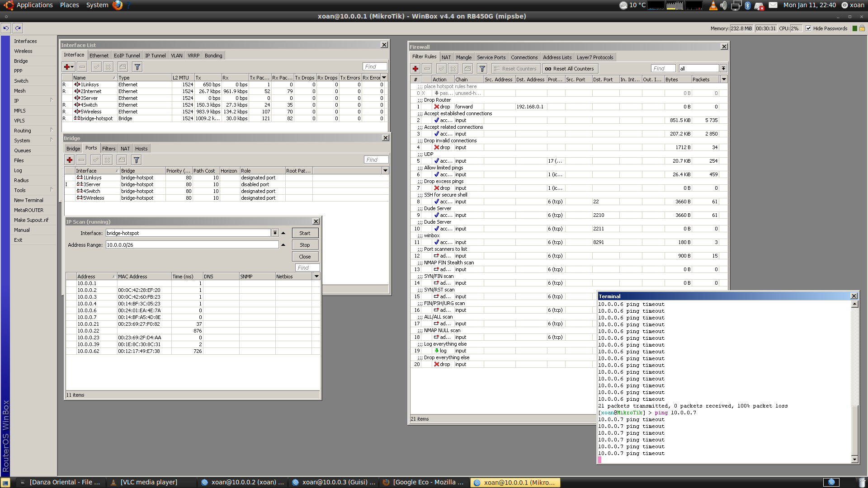
Task: Click the Find field in Interface List
Action: click(x=375, y=67)
